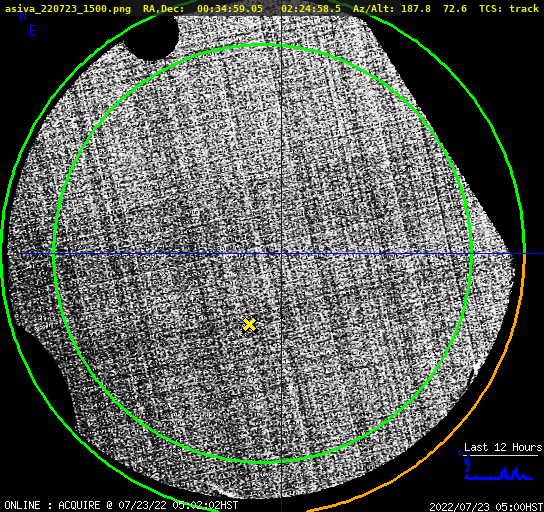
Task: Click the Last 12 Hours label
Action: click(x=503, y=447)
